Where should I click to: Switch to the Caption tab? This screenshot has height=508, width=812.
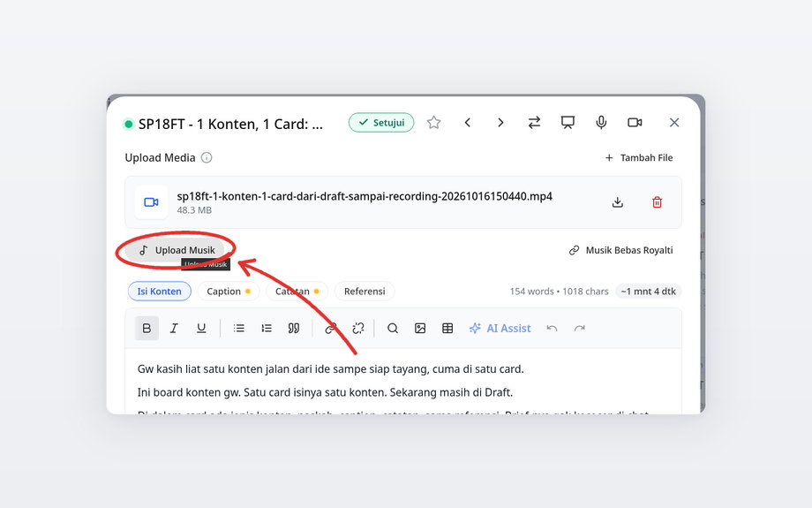229,292
